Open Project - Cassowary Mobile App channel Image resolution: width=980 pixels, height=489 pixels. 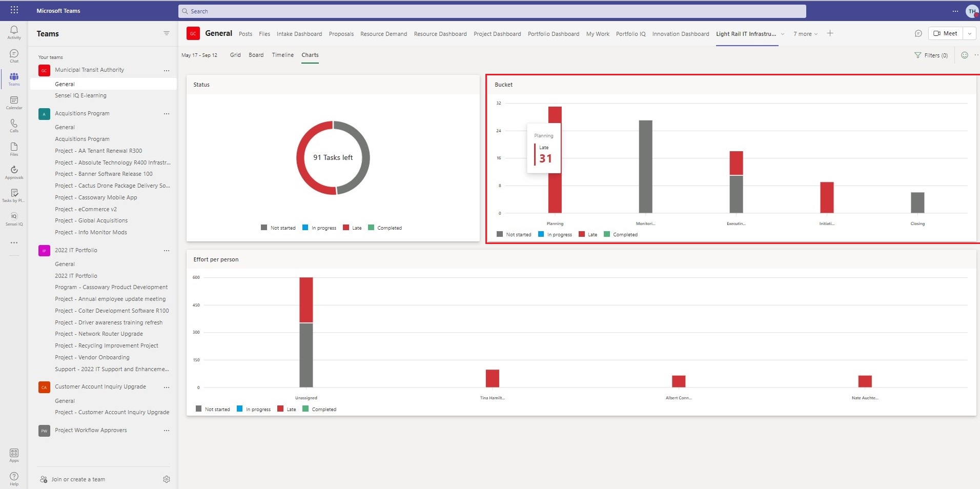(96, 197)
